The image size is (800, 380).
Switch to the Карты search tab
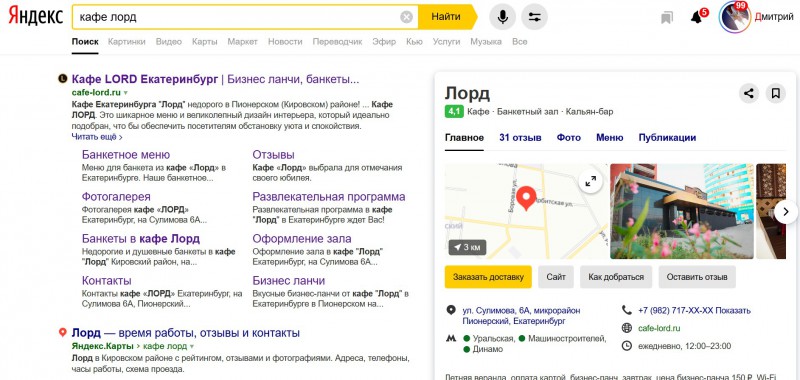point(205,42)
